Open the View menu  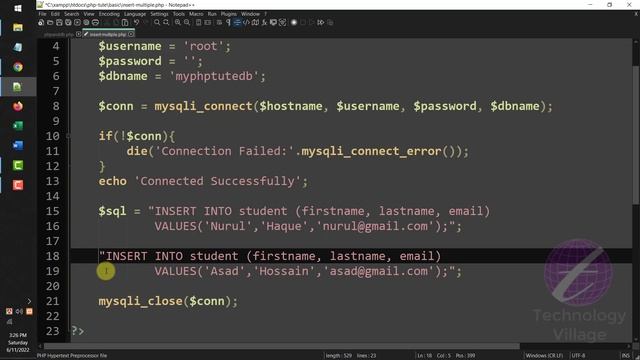tap(89, 14)
